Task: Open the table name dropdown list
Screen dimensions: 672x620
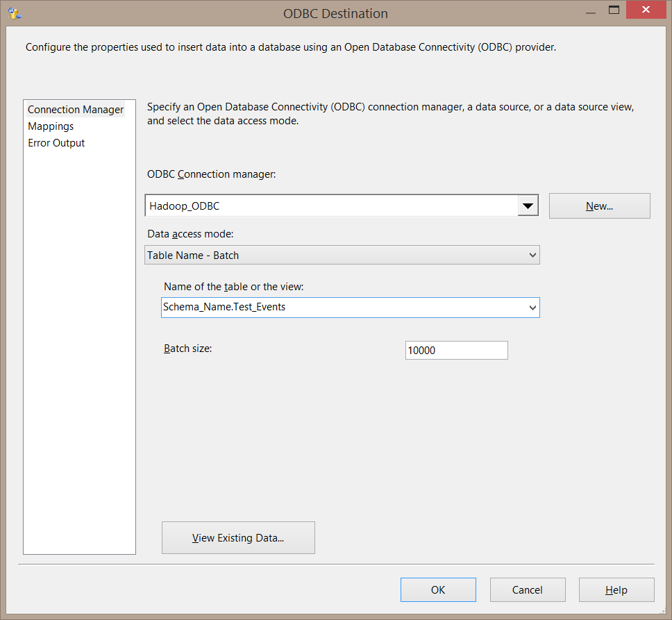Action: [532, 308]
